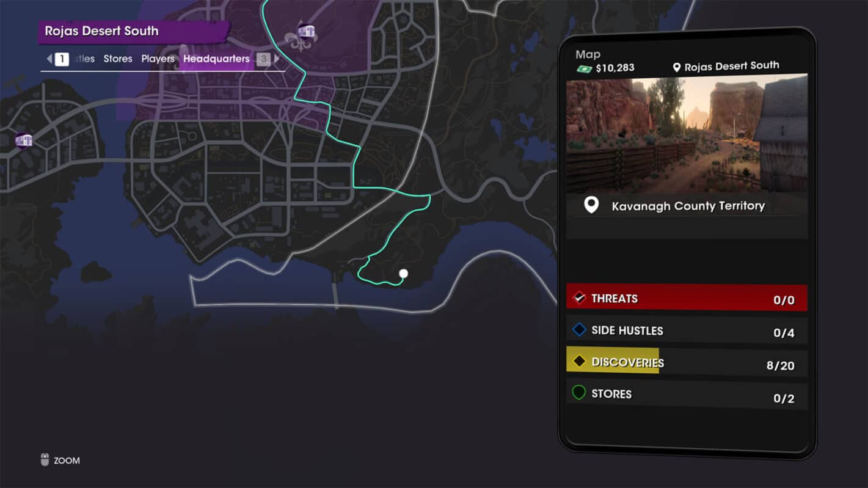Click the red Threats checkmark diamond icon
This screenshot has width=868, height=488.
coord(579,298)
